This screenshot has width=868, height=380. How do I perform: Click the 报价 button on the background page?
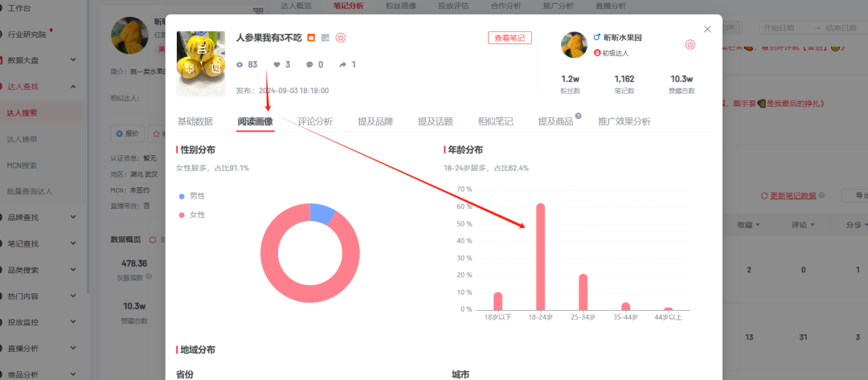127,133
